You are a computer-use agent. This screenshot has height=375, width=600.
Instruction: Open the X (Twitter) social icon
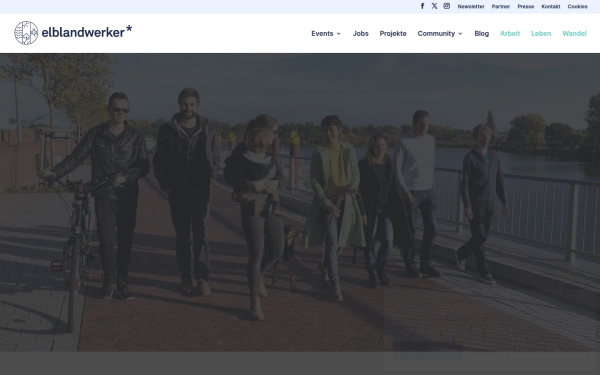(x=434, y=6)
